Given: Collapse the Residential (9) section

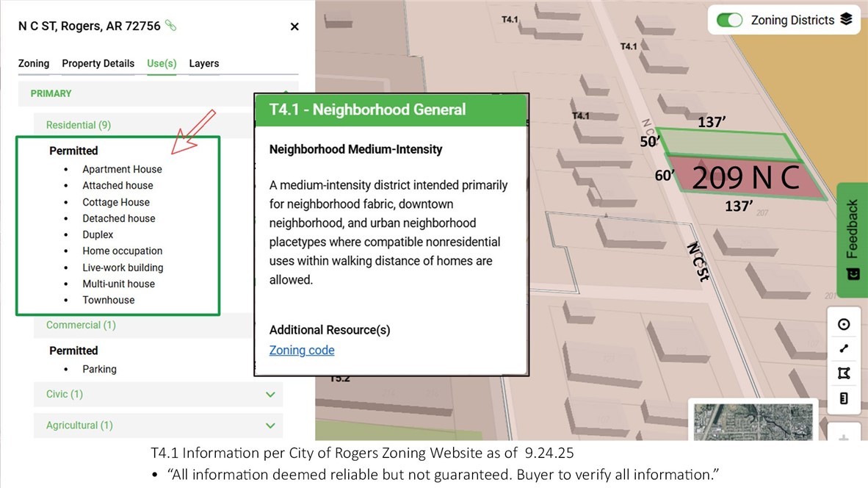Looking at the screenshot, I should point(79,125).
